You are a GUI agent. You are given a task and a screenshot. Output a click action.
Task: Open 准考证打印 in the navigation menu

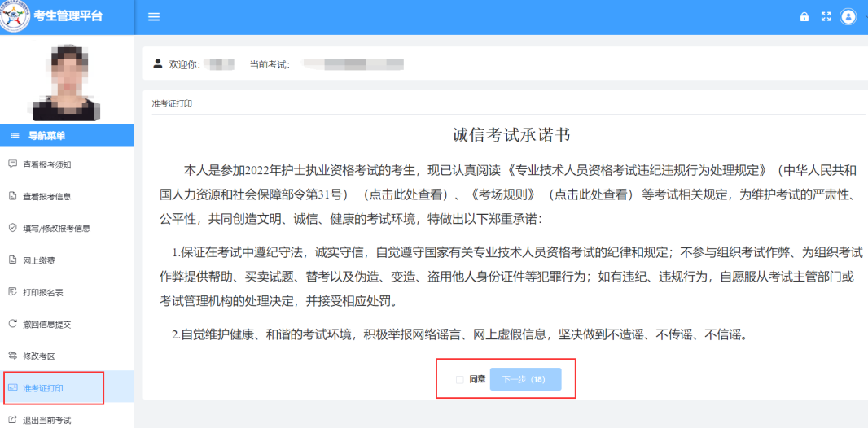42,388
